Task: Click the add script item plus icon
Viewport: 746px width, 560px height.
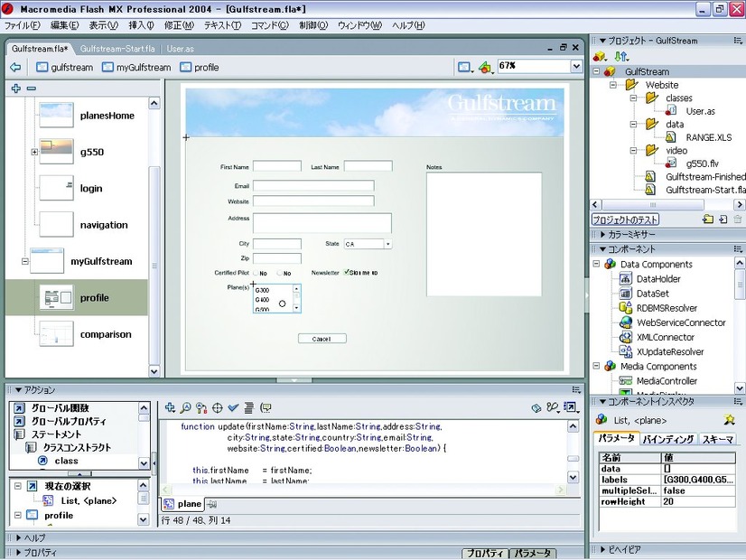Action: 171,408
